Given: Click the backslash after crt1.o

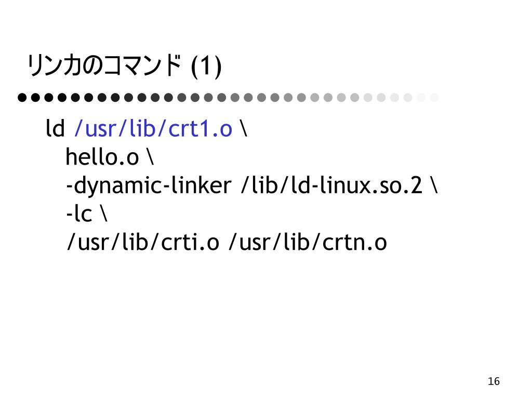Looking at the screenshot, I should pyautogui.click(x=243, y=128).
